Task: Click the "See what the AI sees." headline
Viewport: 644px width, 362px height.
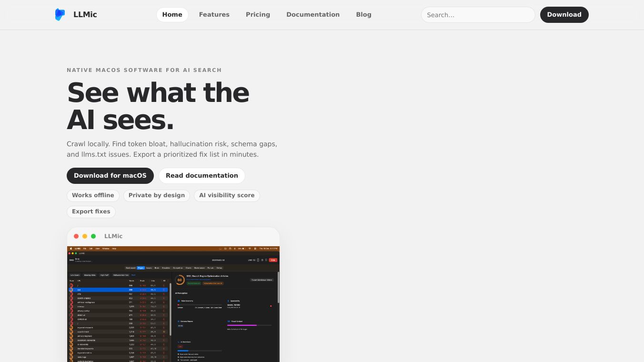Action: (158, 106)
